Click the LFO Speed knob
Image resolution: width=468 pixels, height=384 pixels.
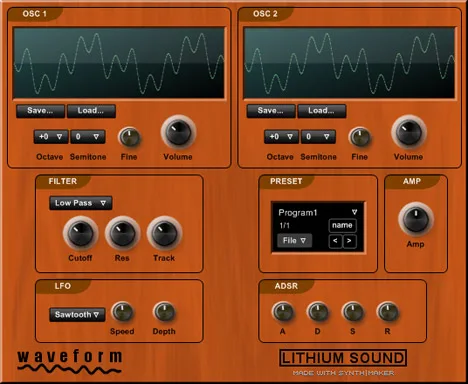(x=122, y=312)
